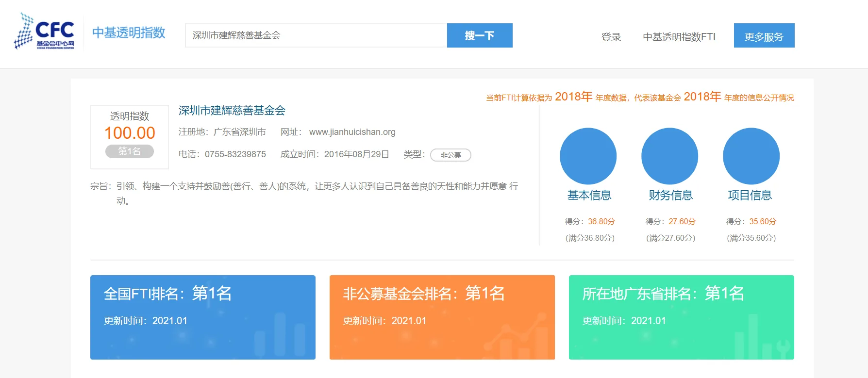Image resolution: width=868 pixels, height=378 pixels.
Task: Click the 搜一下 search button
Action: (x=480, y=35)
